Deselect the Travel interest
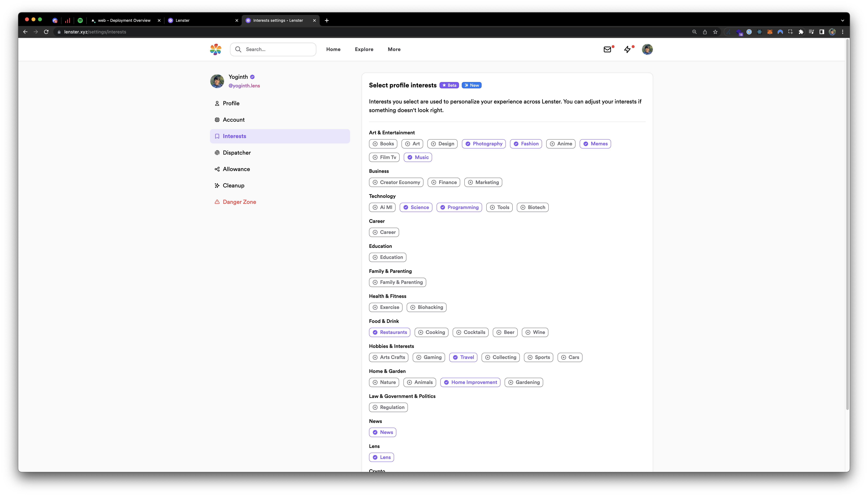 [463, 357]
